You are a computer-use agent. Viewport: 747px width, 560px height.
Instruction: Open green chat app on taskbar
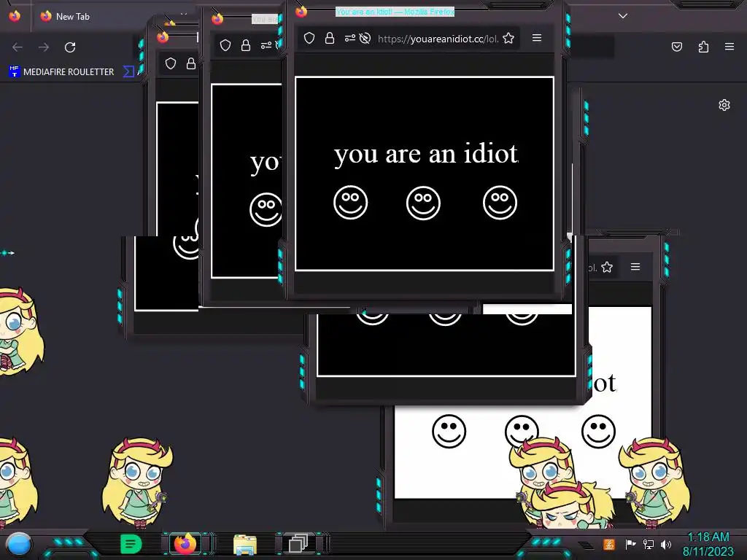(131, 544)
